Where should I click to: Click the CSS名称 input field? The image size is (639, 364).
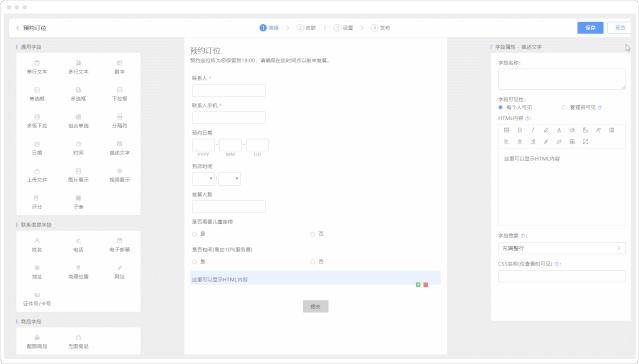click(x=561, y=276)
